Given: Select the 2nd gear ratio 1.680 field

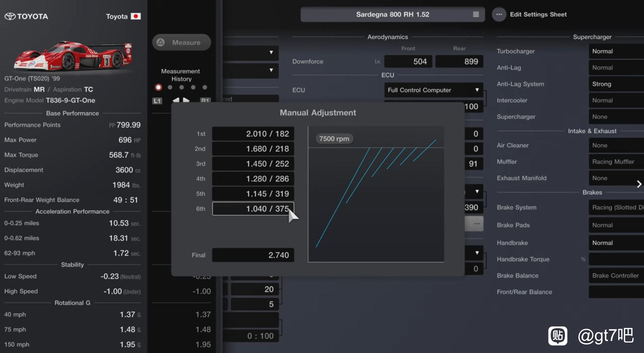Looking at the screenshot, I should coord(253,149).
